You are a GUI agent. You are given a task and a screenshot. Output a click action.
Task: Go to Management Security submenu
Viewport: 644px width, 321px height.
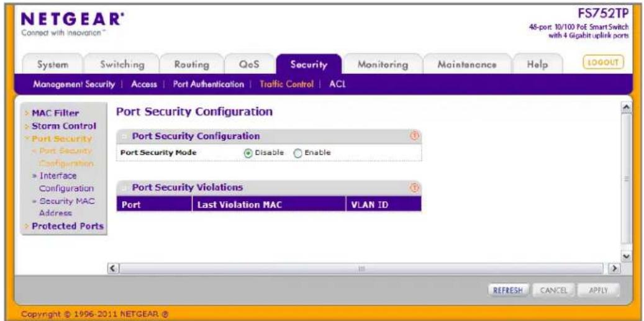[x=75, y=84]
